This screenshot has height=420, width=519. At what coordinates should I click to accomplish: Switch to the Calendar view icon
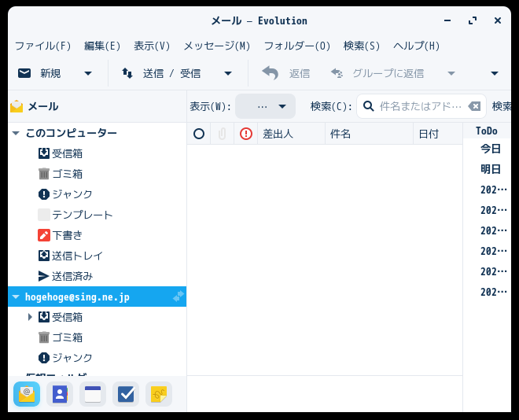[x=93, y=394]
